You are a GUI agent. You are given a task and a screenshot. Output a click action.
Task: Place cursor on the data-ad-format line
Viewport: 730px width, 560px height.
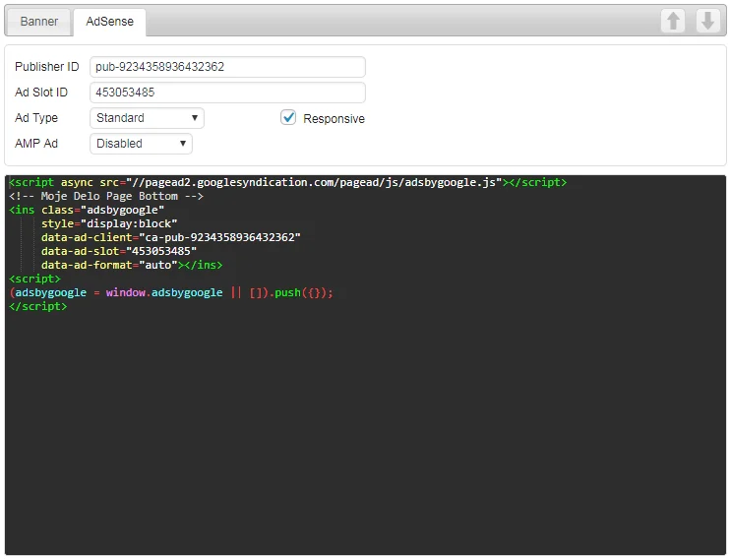click(131, 265)
